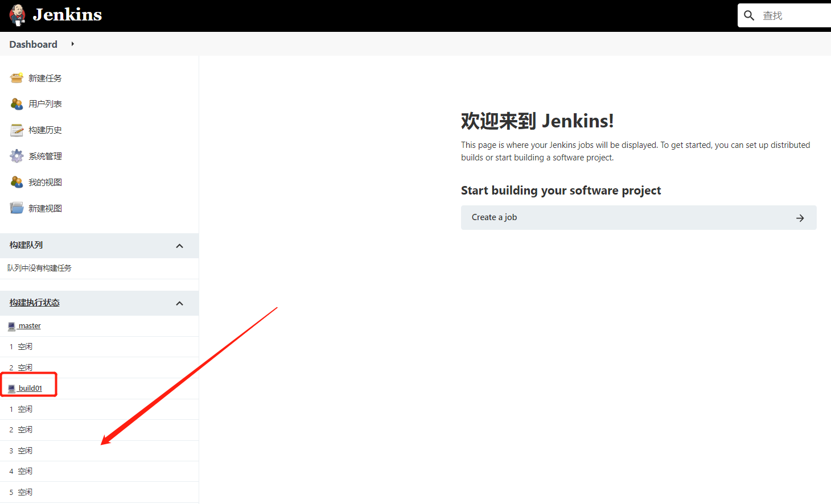831x504 pixels.
Task: Click the 构建队列 header title
Action: [26, 245]
